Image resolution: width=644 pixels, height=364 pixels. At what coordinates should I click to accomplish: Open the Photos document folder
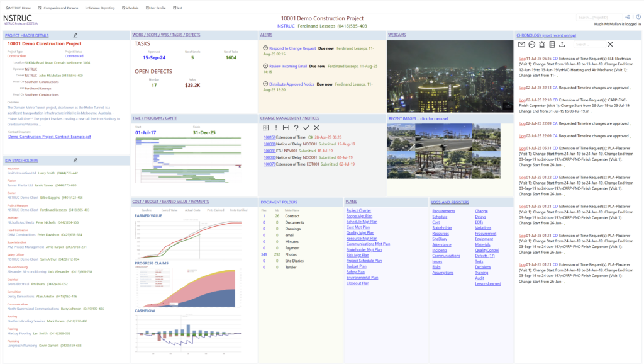pyautogui.click(x=291, y=254)
